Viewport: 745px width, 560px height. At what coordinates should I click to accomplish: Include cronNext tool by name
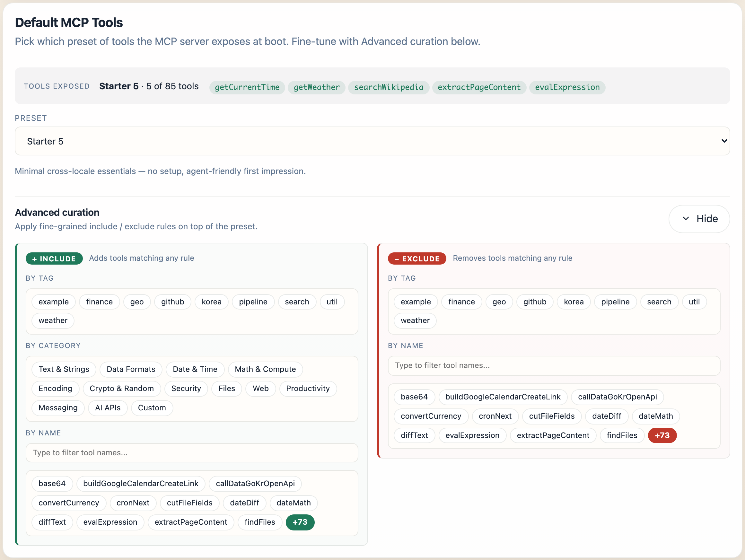[133, 503]
